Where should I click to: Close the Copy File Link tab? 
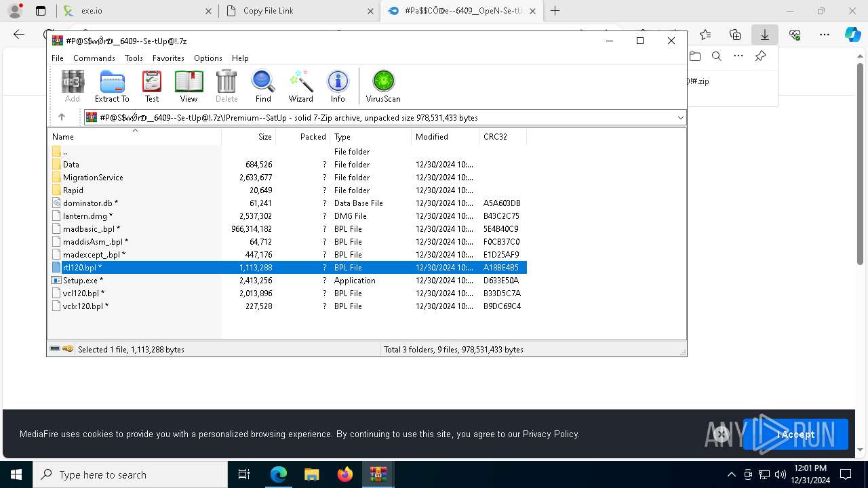coord(370,11)
